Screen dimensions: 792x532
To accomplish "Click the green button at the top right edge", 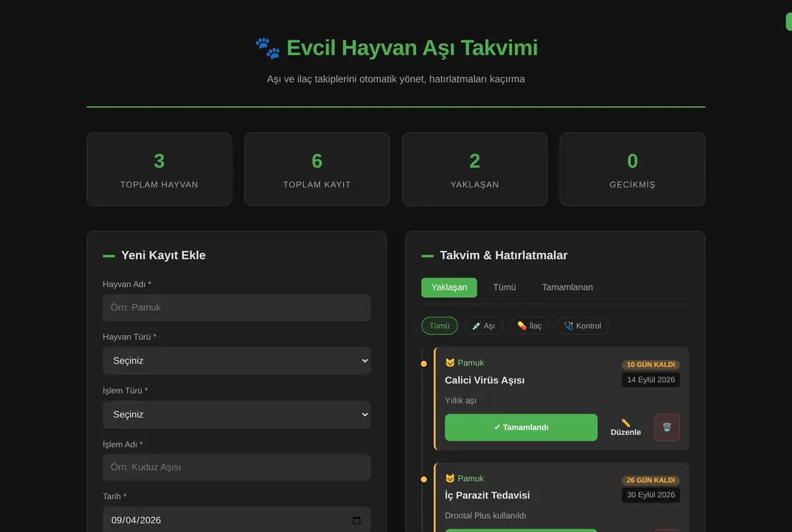I will click(x=789, y=22).
